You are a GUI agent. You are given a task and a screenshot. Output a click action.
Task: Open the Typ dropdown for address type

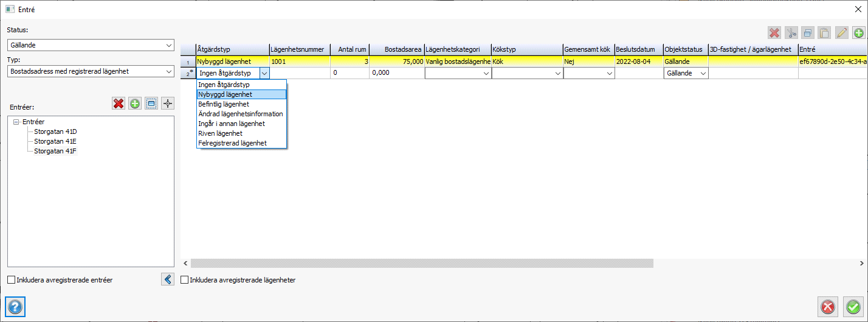pyautogui.click(x=91, y=71)
